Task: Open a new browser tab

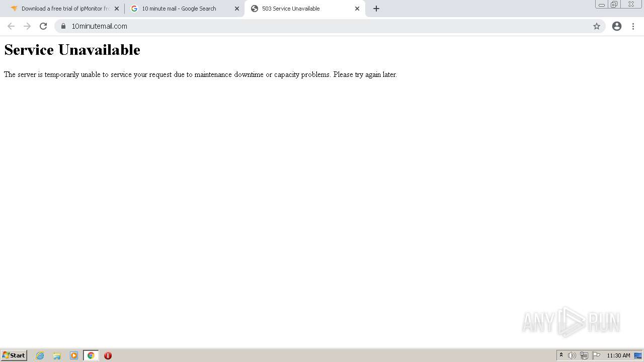Action: tap(376, 9)
